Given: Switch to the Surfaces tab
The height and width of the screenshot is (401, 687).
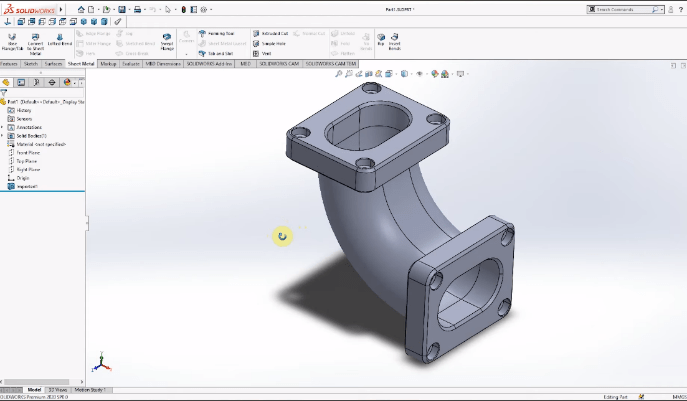Looking at the screenshot, I should pyautogui.click(x=53, y=64).
